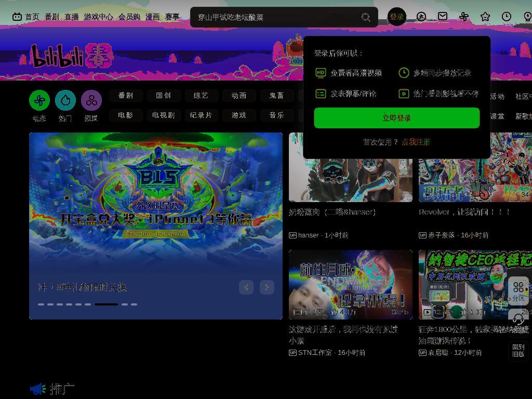
Task: Open the 番剧 top navigation link
Action: pyautogui.click(x=52, y=17)
